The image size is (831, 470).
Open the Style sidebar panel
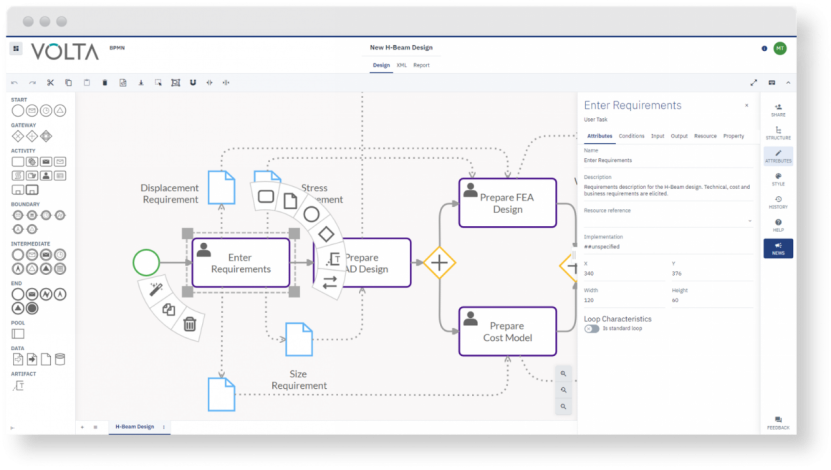click(x=778, y=179)
